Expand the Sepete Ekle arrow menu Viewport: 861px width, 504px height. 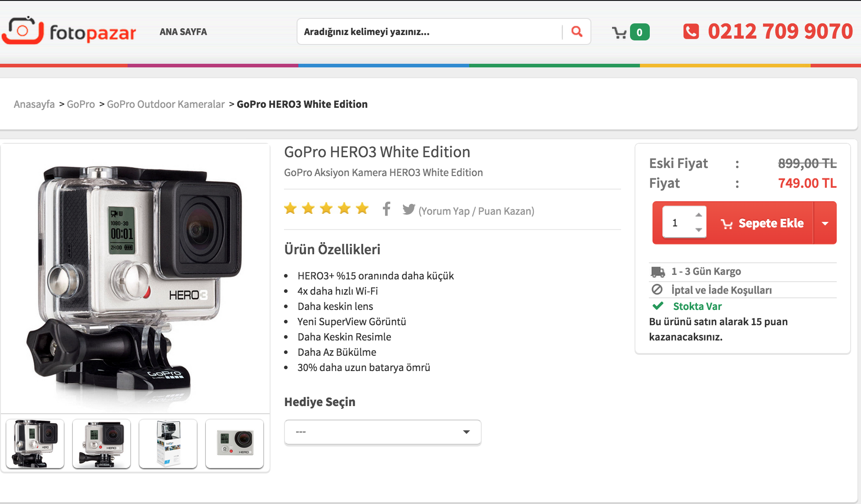point(825,223)
